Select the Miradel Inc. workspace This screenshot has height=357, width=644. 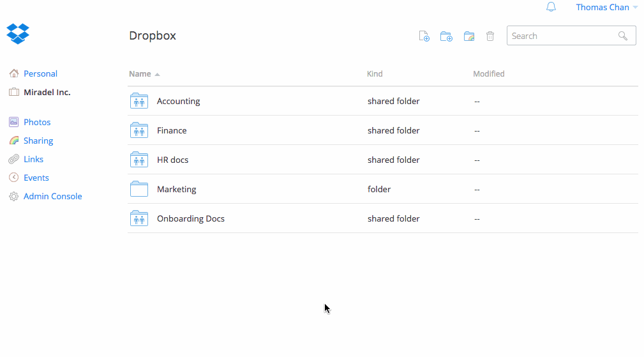[x=47, y=92]
